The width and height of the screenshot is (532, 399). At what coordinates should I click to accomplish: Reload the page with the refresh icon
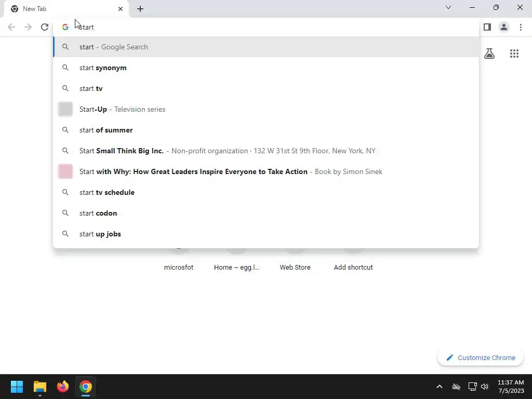45,27
